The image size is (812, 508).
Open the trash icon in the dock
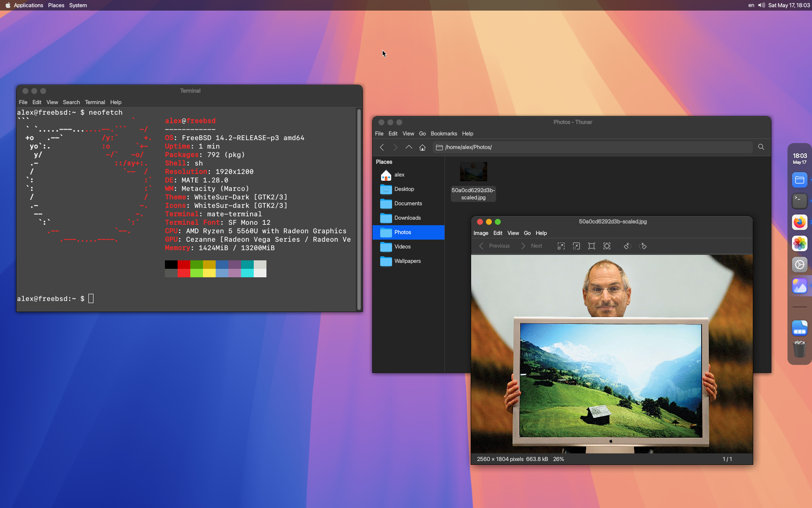[800, 349]
